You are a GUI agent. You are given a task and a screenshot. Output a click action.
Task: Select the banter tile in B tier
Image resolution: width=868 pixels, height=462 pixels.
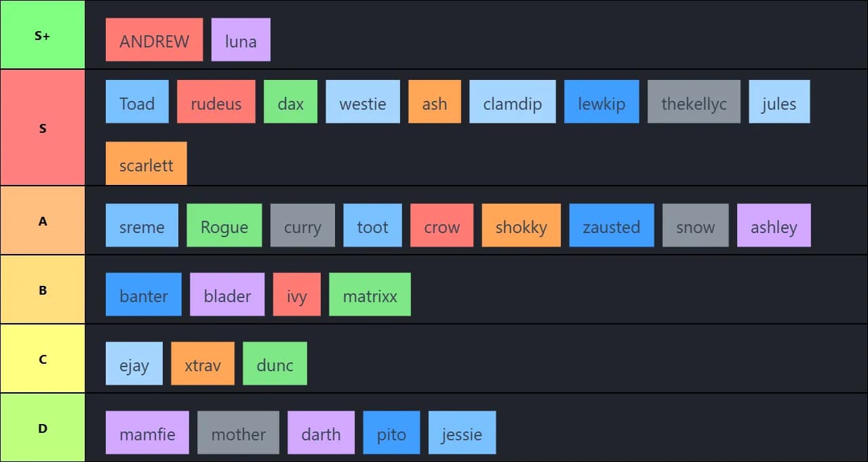click(x=143, y=295)
